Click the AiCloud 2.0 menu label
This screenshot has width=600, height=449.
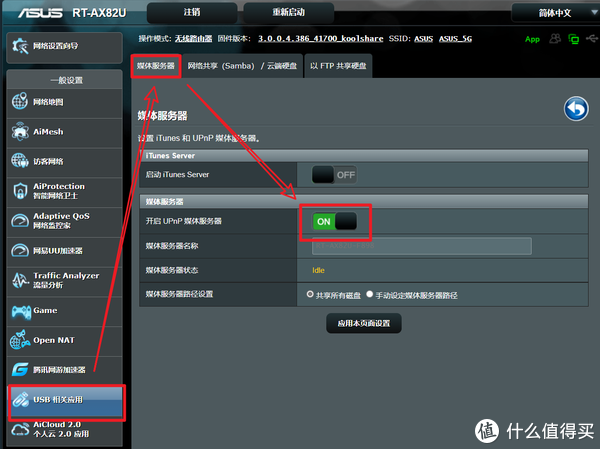coord(61,429)
